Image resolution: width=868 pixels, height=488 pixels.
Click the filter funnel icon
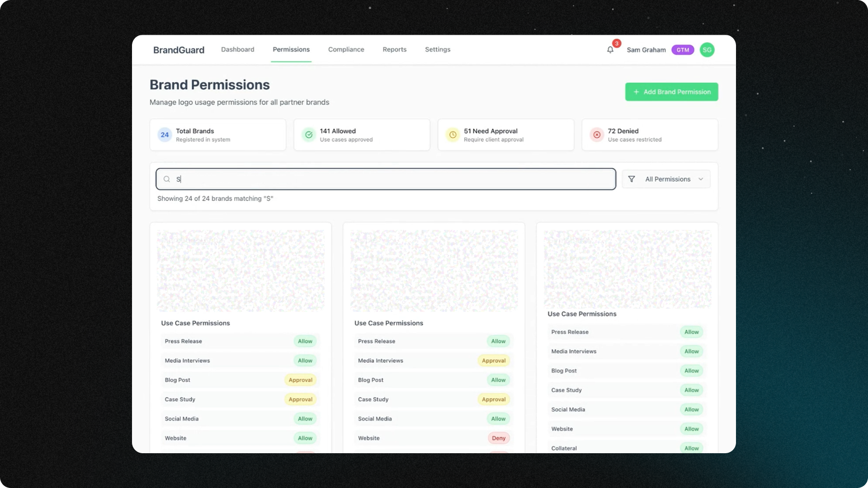point(632,179)
